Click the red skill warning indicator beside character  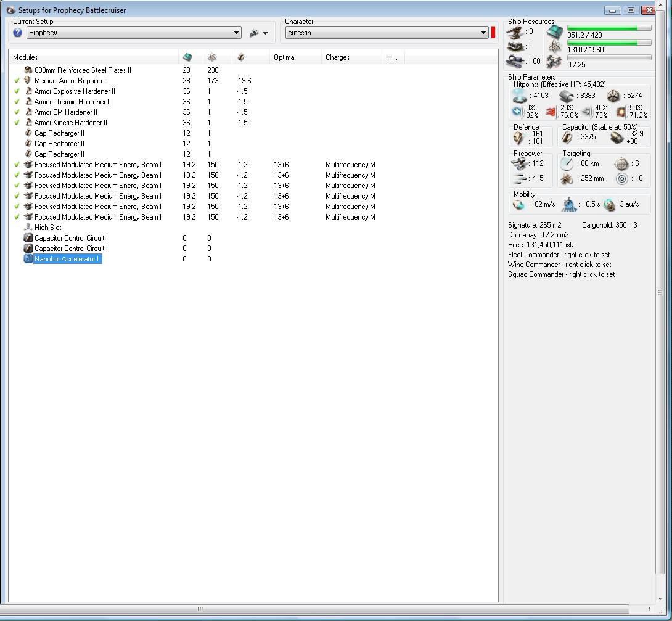(x=493, y=33)
